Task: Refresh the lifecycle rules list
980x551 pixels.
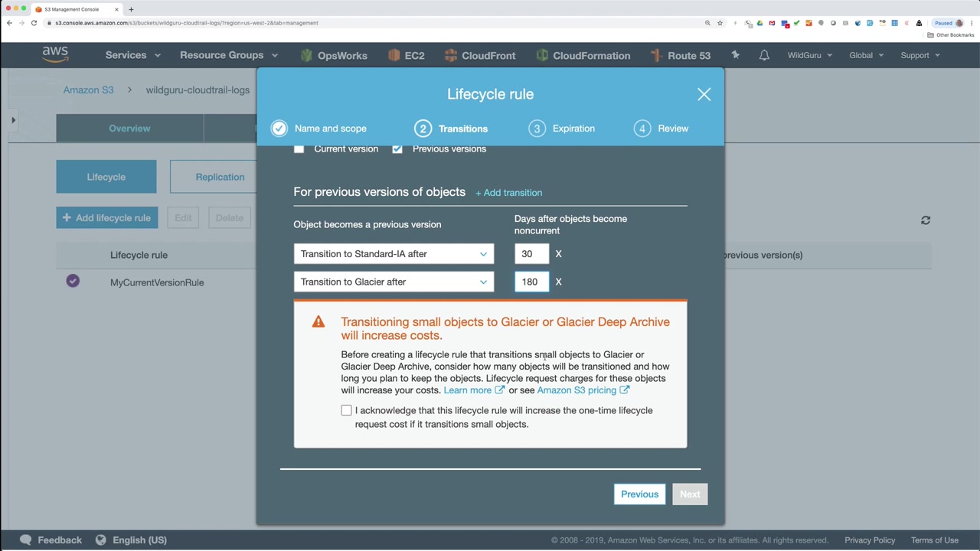Action: pyautogui.click(x=926, y=220)
